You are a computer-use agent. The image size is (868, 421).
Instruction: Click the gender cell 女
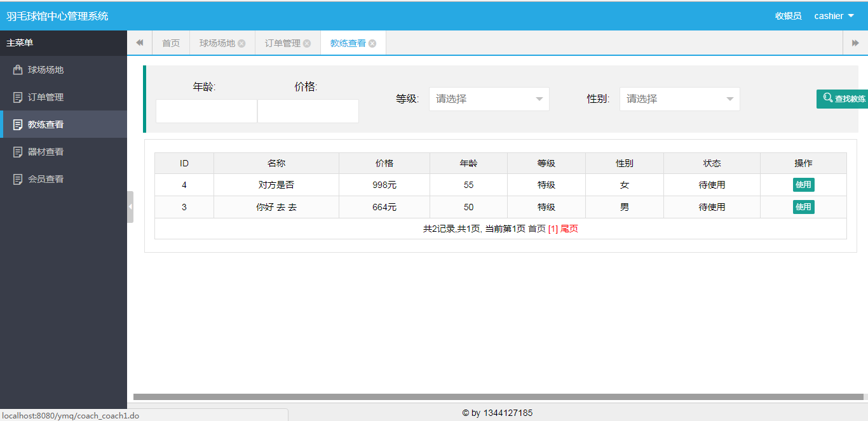coord(625,185)
